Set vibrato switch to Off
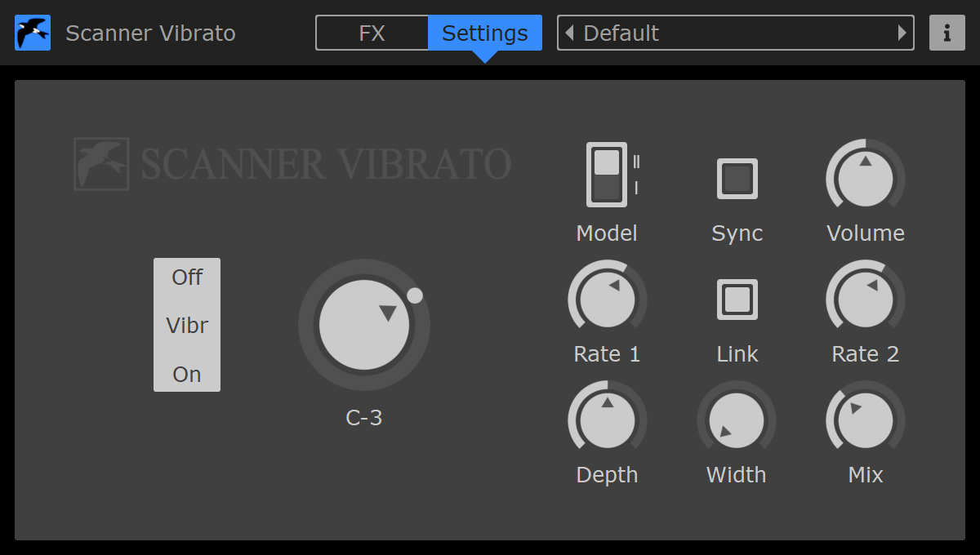The height and width of the screenshot is (555, 980). pyautogui.click(x=187, y=277)
